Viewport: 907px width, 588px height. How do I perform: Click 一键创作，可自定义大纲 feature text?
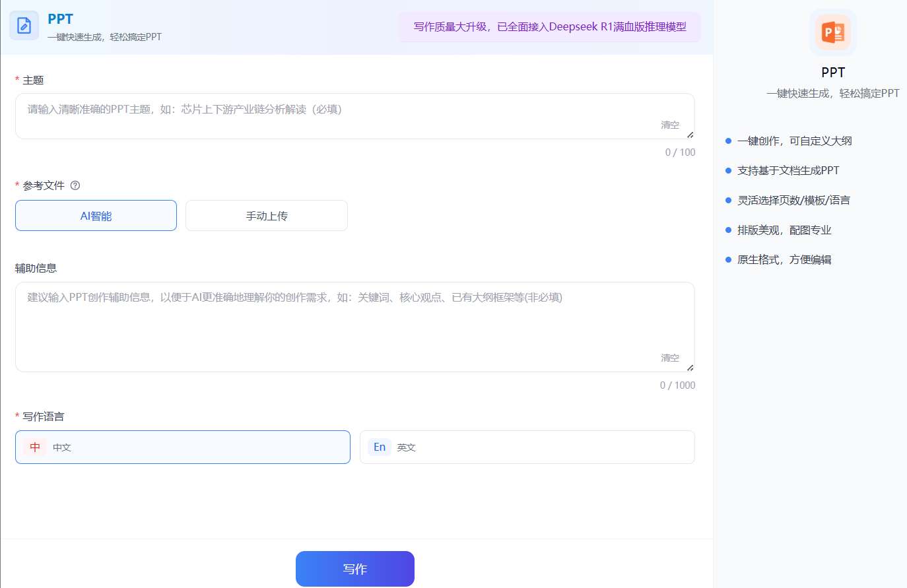[794, 141]
